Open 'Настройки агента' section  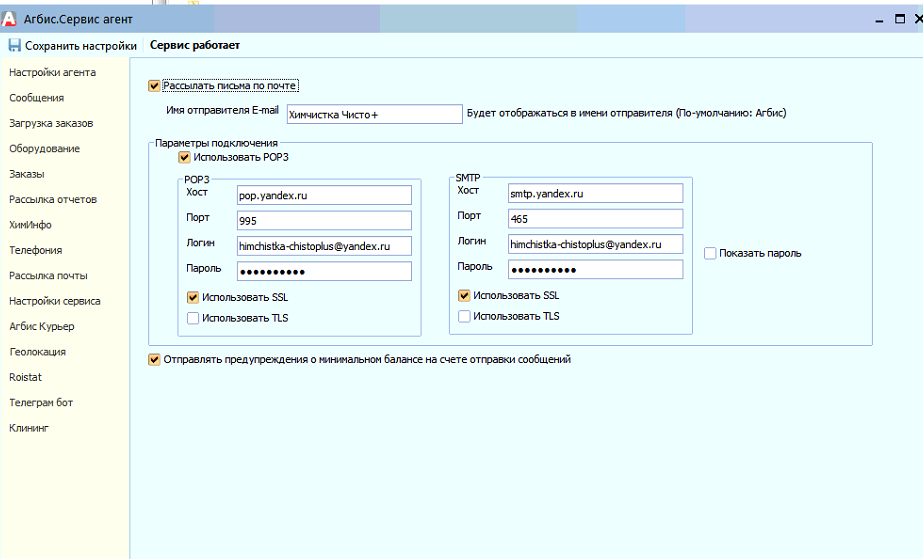point(52,72)
